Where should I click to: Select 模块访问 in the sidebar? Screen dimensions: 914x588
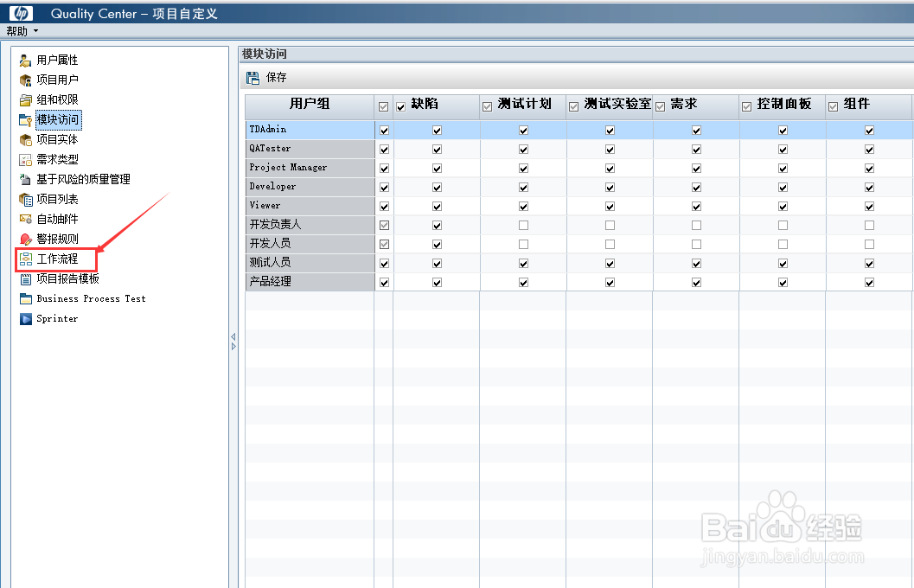(x=58, y=119)
